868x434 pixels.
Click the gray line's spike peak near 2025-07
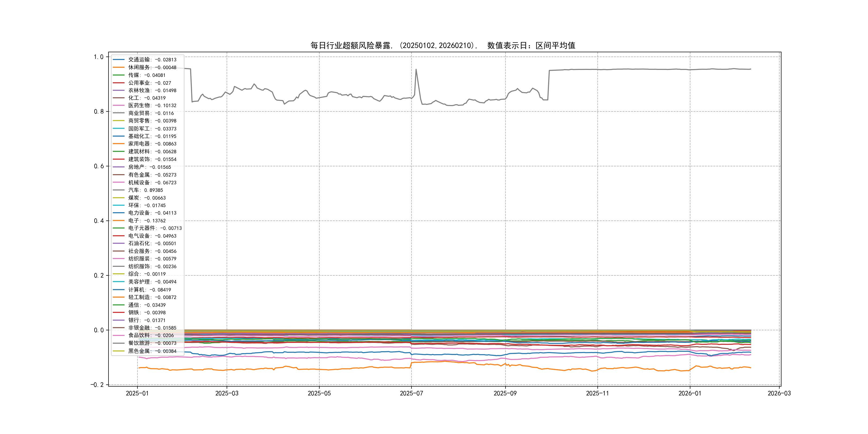click(416, 70)
